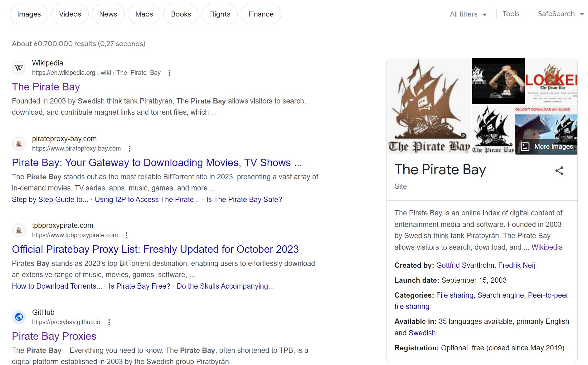Open three-dot menu for tpbproxypirate.com result
This screenshot has height=365, width=588.
coord(126,235)
